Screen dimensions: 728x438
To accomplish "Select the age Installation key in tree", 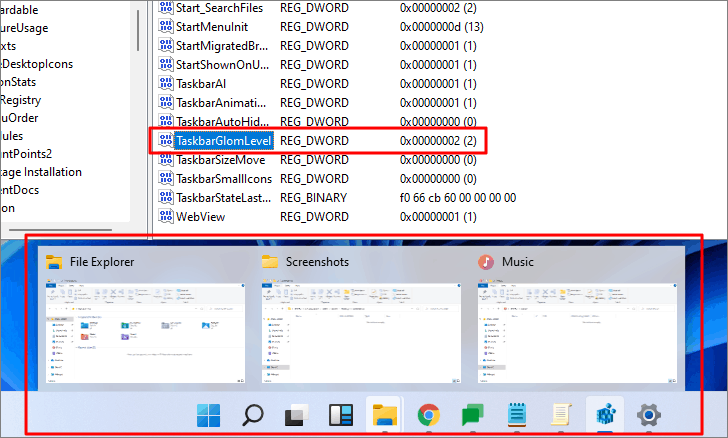I will 41,172.
